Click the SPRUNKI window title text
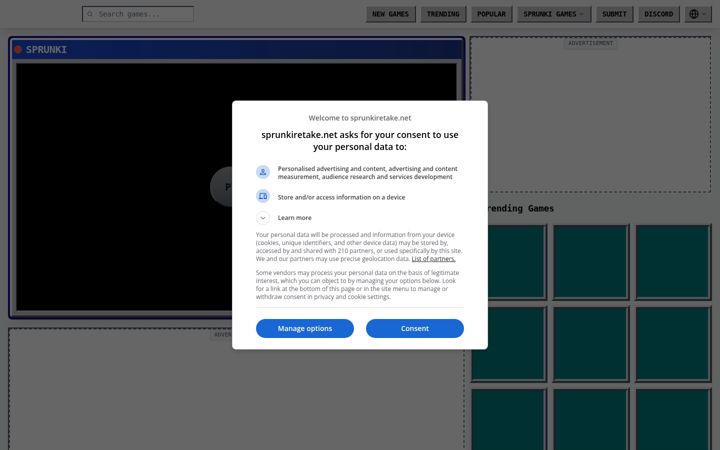Viewport: 720px width, 450px height. click(x=46, y=50)
